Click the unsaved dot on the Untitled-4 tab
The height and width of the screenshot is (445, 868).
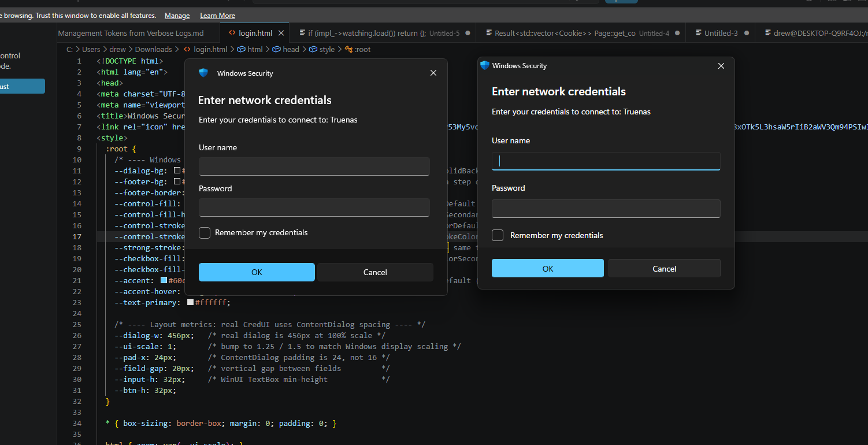(x=677, y=33)
